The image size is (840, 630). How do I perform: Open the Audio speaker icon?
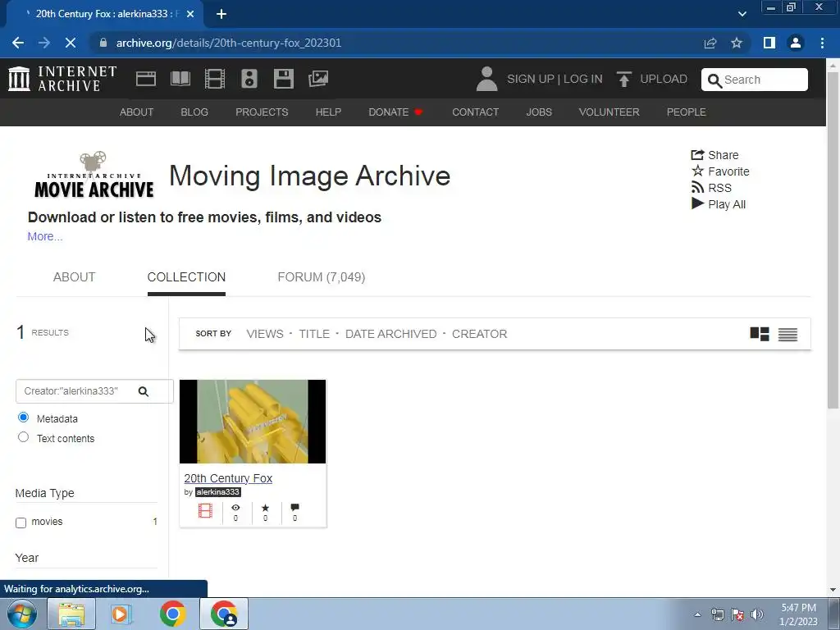click(249, 79)
